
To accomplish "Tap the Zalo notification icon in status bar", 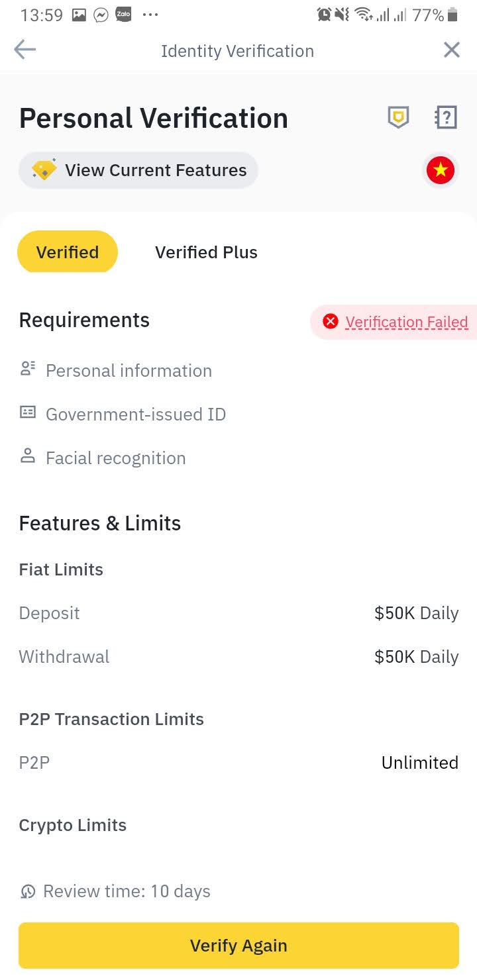I will [x=123, y=15].
